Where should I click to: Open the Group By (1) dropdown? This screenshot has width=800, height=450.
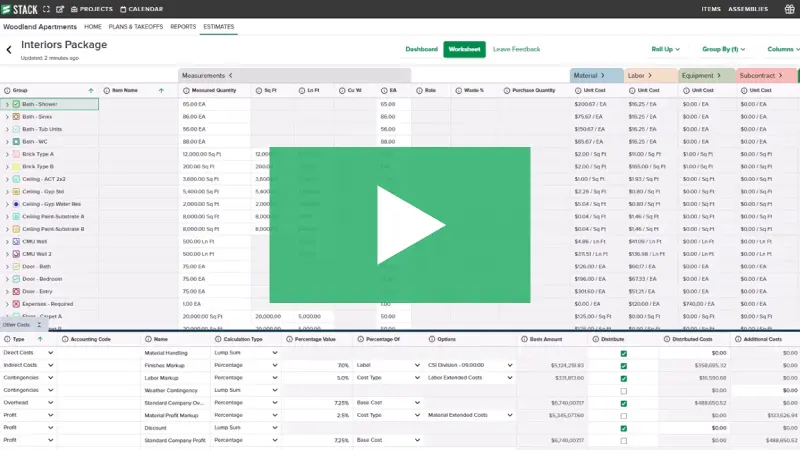click(x=724, y=49)
